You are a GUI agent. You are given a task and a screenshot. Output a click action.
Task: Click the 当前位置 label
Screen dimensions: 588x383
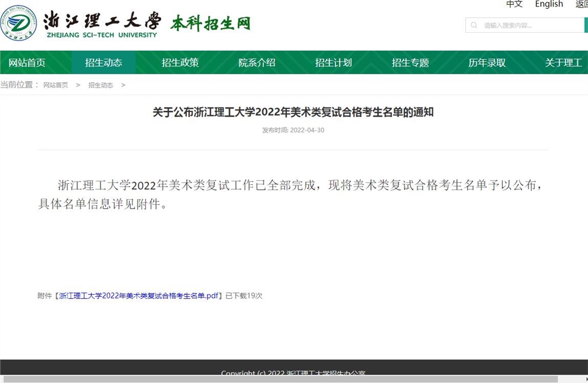(x=19, y=85)
